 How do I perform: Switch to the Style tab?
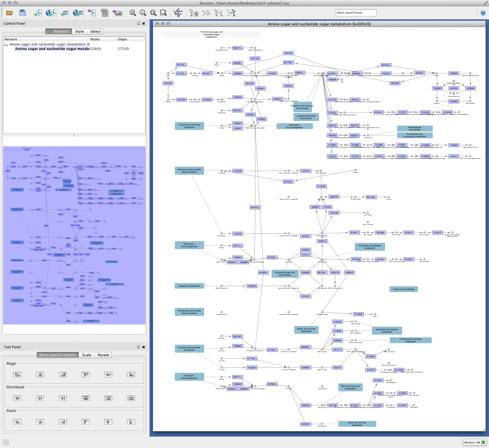(79, 32)
